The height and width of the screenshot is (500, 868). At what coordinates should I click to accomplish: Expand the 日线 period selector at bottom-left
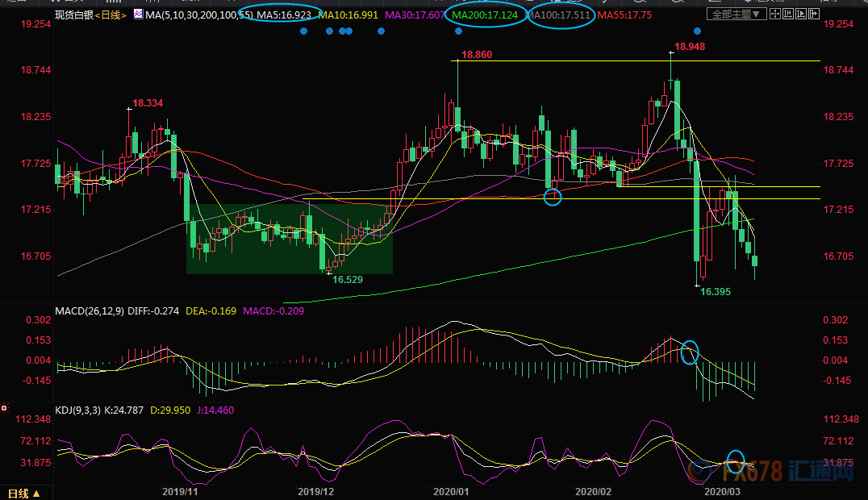[x=23, y=493]
